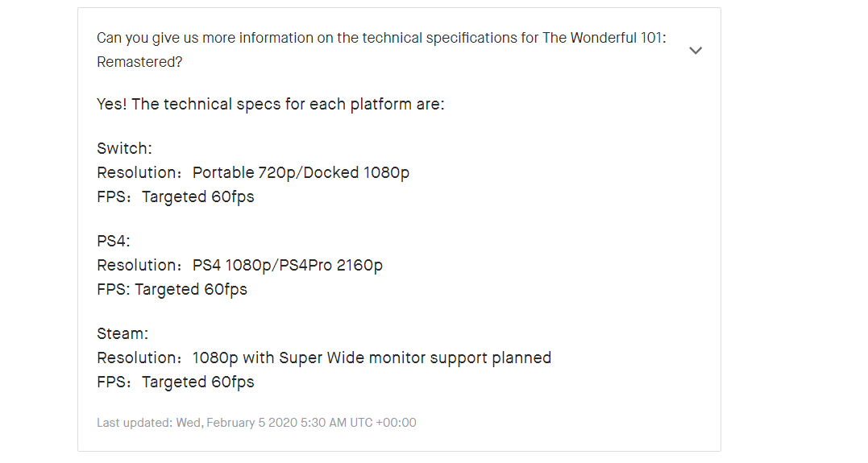This screenshot has width=868, height=463.
Task: Click the 'Yes! The technical specs' intro line
Action: 271,104
